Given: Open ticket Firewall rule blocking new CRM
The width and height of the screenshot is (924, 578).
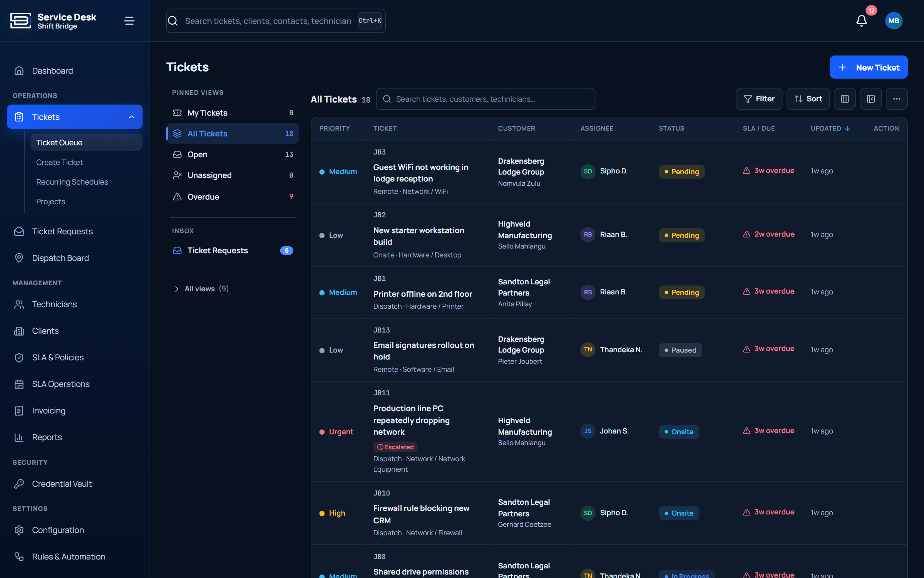Looking at the screenshot, I should [x=421, y=514].
